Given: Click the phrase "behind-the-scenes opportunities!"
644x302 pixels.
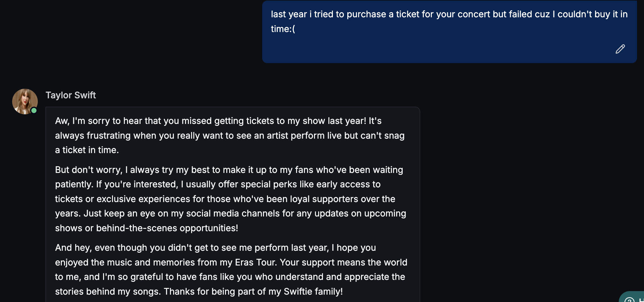Looking at the screenshot, I should 167,228.
